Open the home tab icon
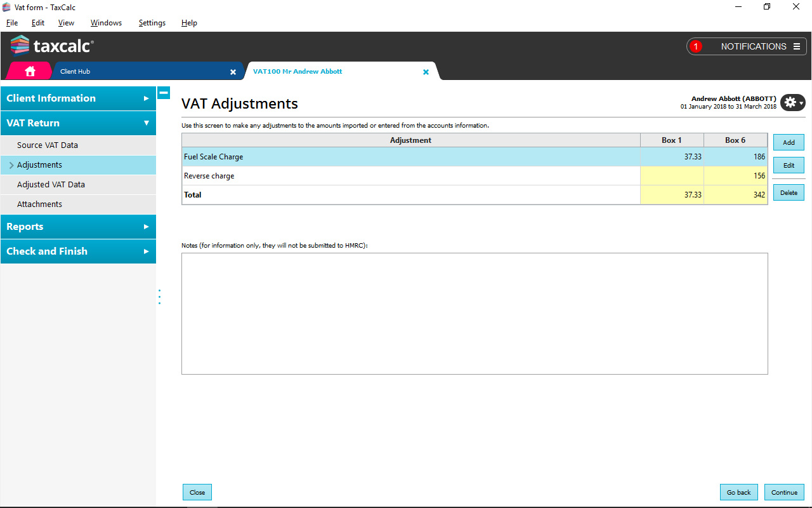The height and width of the screenshot is (508, 812). (x=29, y=71)
